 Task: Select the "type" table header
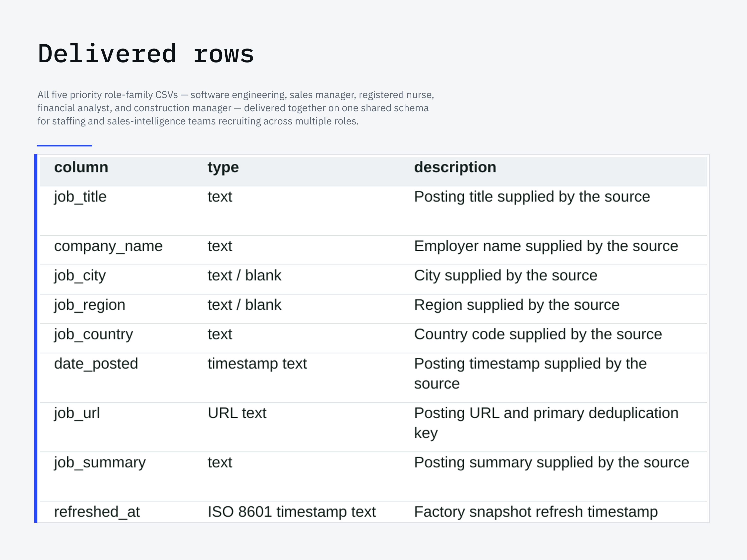(223, 168)
